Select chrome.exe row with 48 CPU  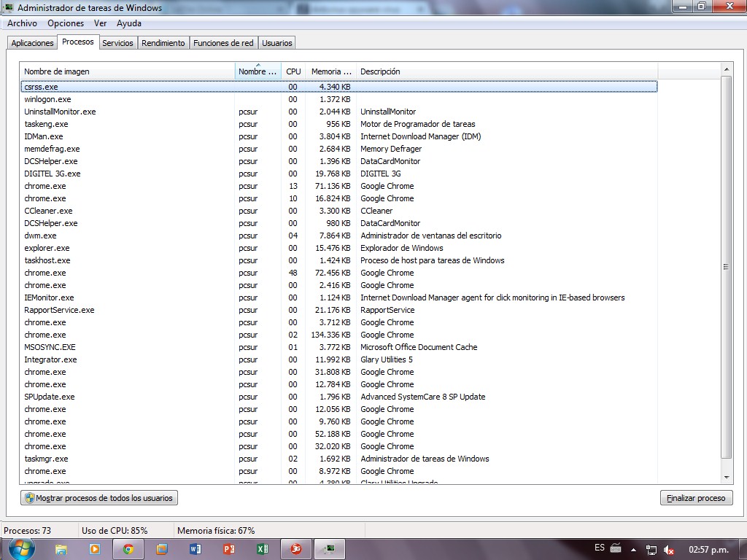click(338, 273)
